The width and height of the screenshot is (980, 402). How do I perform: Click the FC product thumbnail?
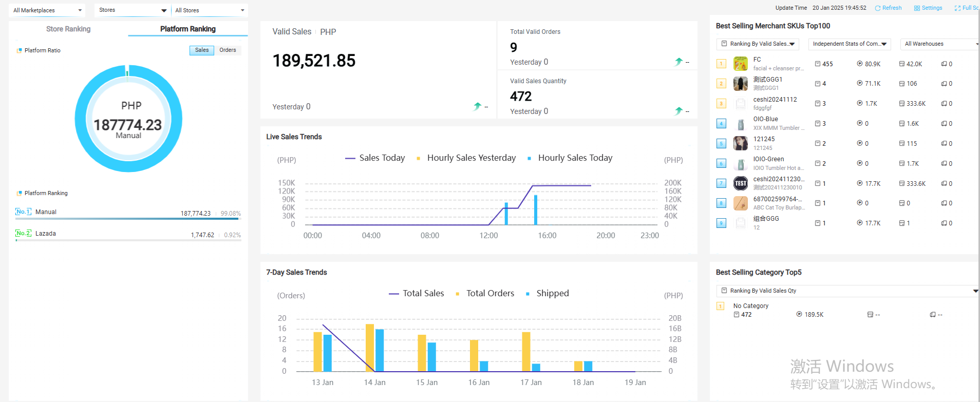coord(741,64)
